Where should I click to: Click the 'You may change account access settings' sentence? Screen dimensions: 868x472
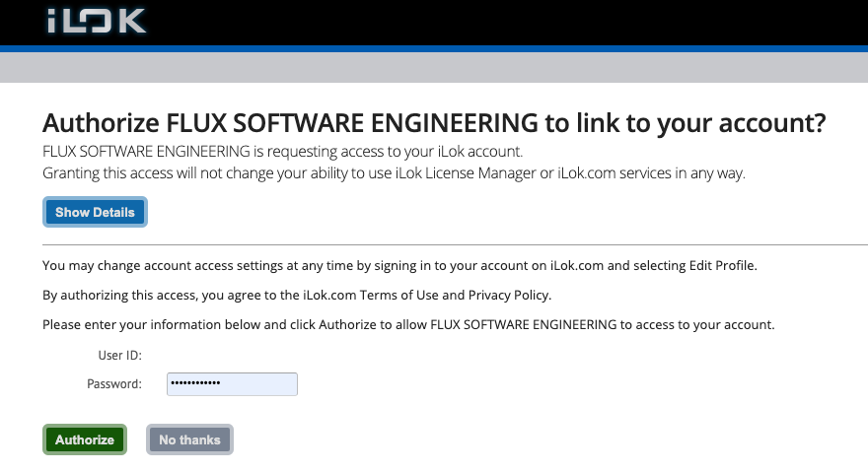pyautogui.click(x=399, y=266)
